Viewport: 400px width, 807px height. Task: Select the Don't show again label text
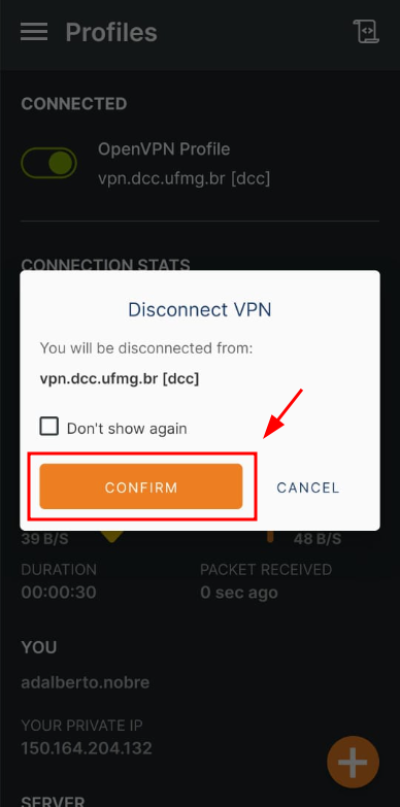tap(127, 428)
